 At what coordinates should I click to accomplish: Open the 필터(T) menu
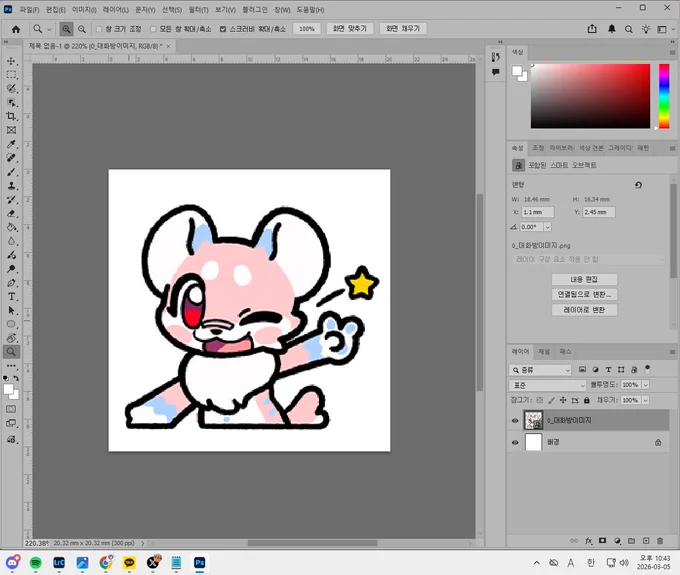199,10
